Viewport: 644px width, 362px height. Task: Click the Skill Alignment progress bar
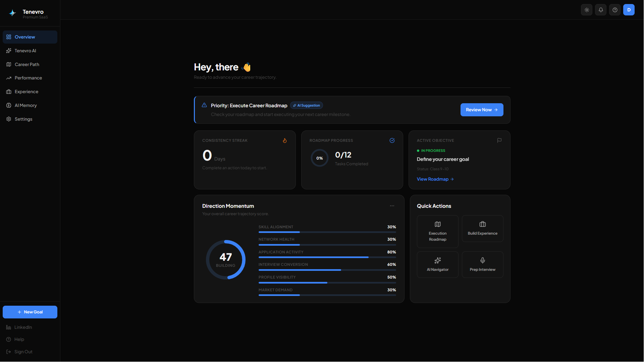click(327, 232)
